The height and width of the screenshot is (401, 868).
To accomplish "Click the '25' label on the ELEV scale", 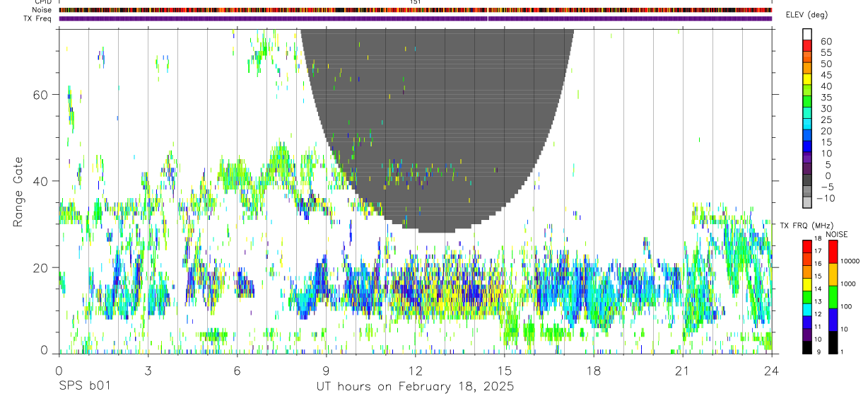I will 826,120.
